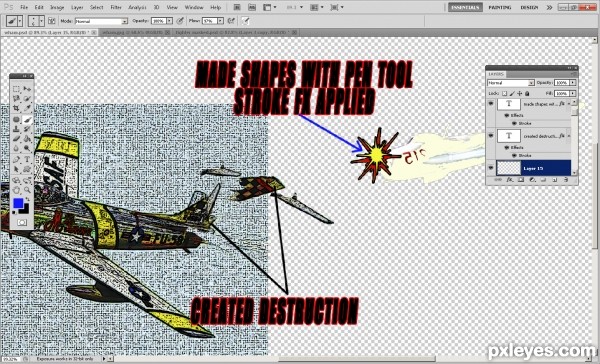Toggle the Brush panel button

tap(52, 21)
